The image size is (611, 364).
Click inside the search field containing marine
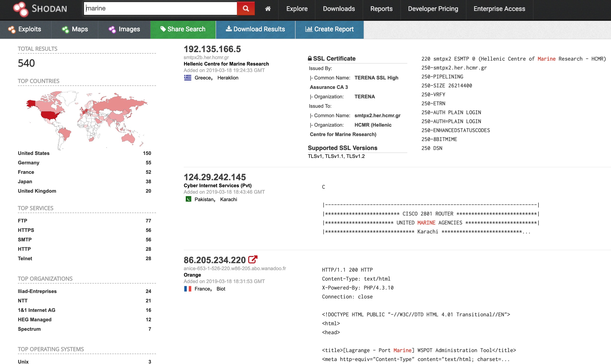coord(160,8)
